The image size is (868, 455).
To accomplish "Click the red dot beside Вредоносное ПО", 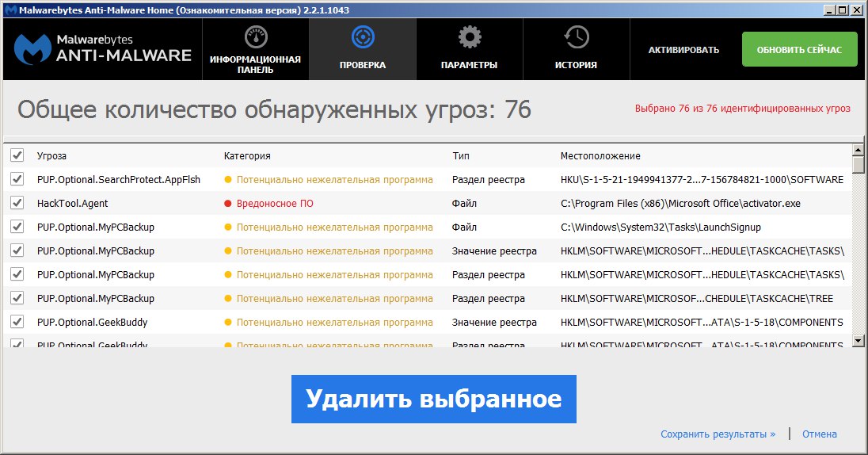I will [x=227, y=204].
